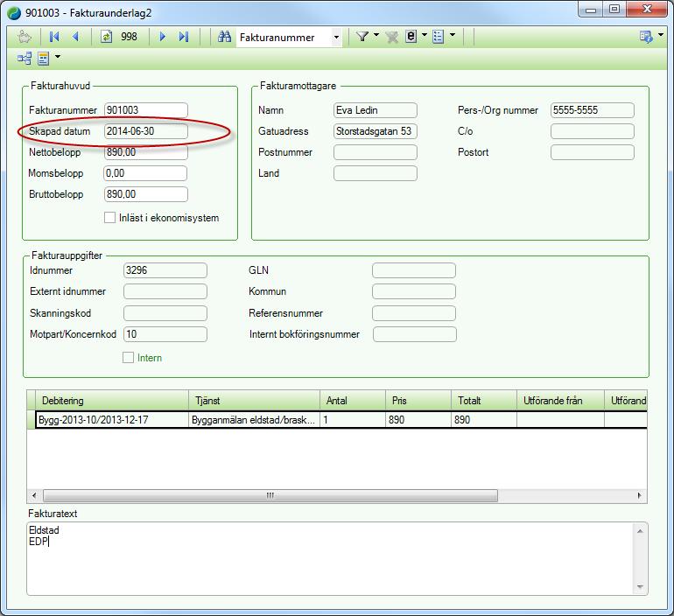Click the Fakturatext scroll down arrow
Viewport: 674px width, 616px height.
pos(640,587)
